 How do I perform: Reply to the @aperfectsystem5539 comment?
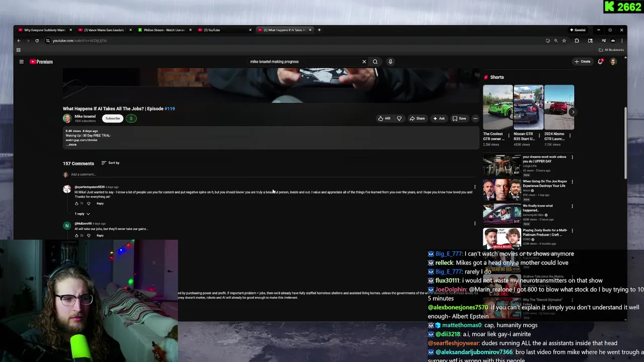pos(100,204)
